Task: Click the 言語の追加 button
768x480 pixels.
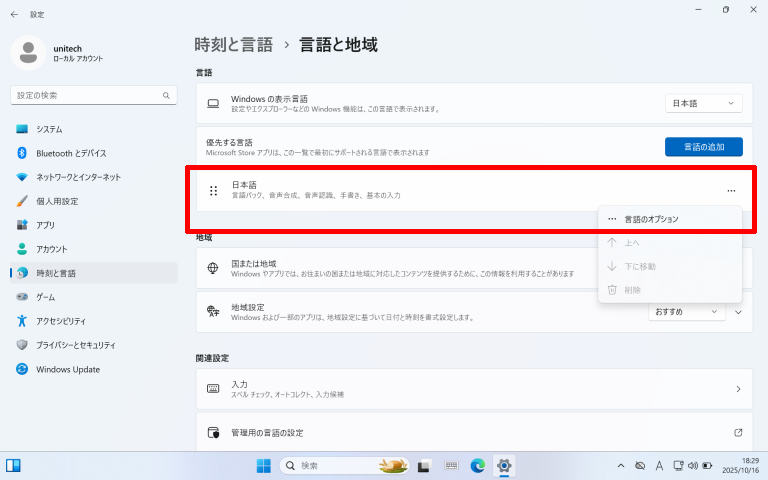Action: pyautogui.click(x=703, y=147)
